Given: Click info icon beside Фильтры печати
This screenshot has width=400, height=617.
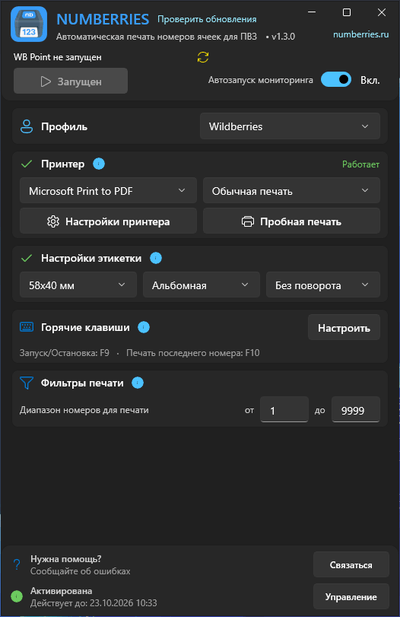Looking at the screenshot, I should pos(137,383).
